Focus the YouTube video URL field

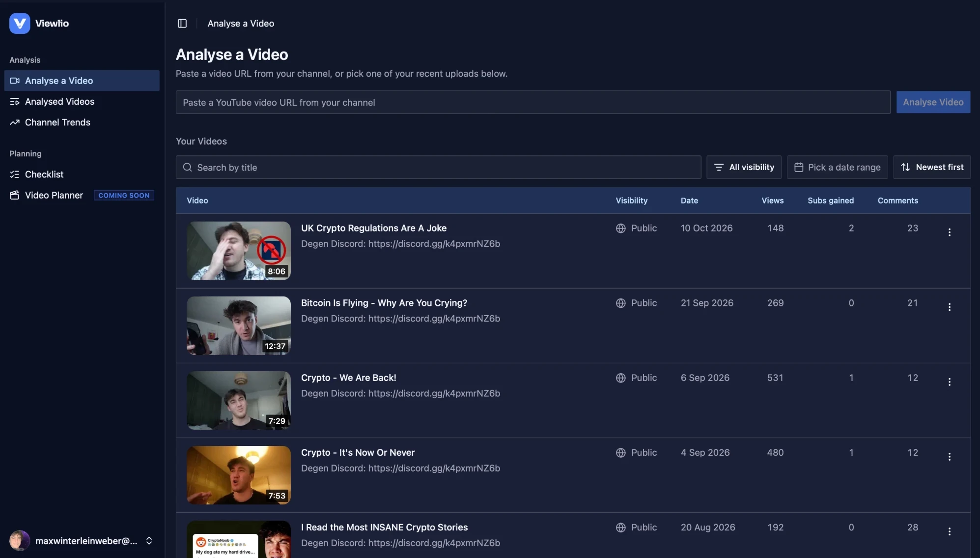[x=533, y=102]
